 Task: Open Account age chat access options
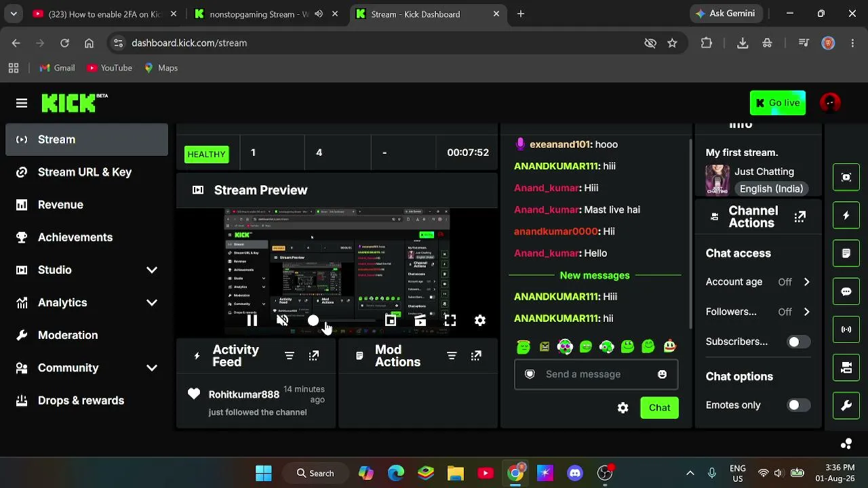(x=758, y=282)
